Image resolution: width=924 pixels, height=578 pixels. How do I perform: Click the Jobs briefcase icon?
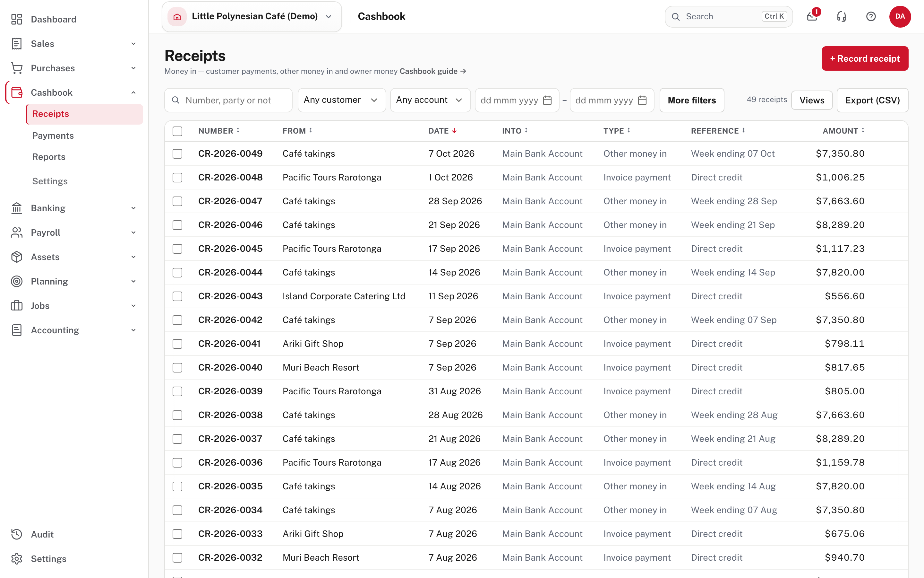pyautogui.click(x=16, y=306)
